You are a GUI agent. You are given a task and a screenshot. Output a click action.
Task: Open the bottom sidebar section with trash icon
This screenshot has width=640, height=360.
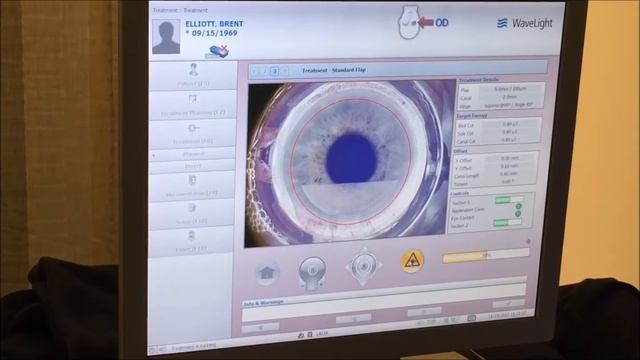pyautogui.click(x=191, y=242)
